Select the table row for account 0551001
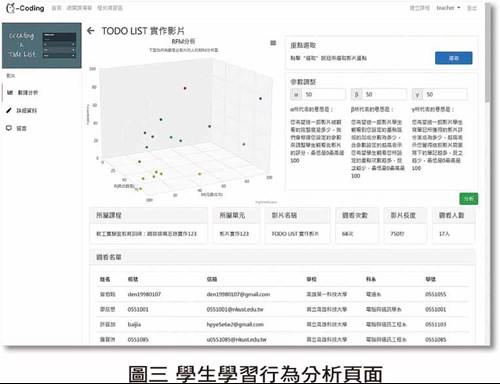Screen dimensions: 500x384 tap(283, 309)
